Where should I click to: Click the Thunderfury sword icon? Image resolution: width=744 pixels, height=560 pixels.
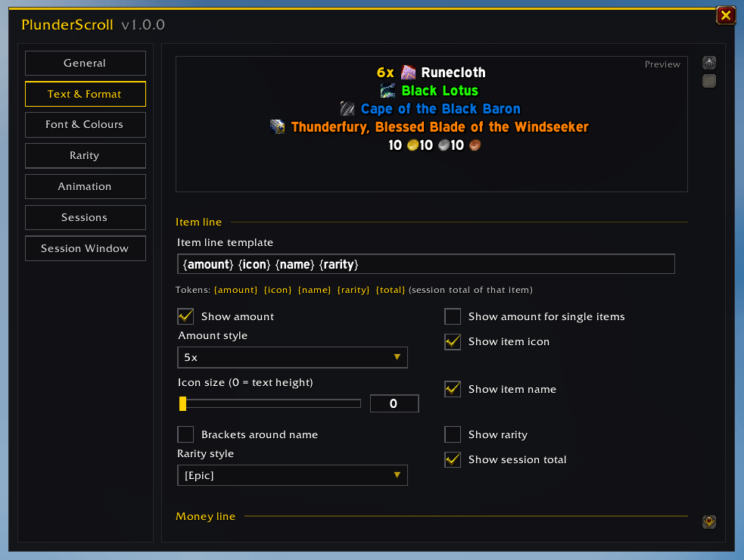(x=278, y=126)
